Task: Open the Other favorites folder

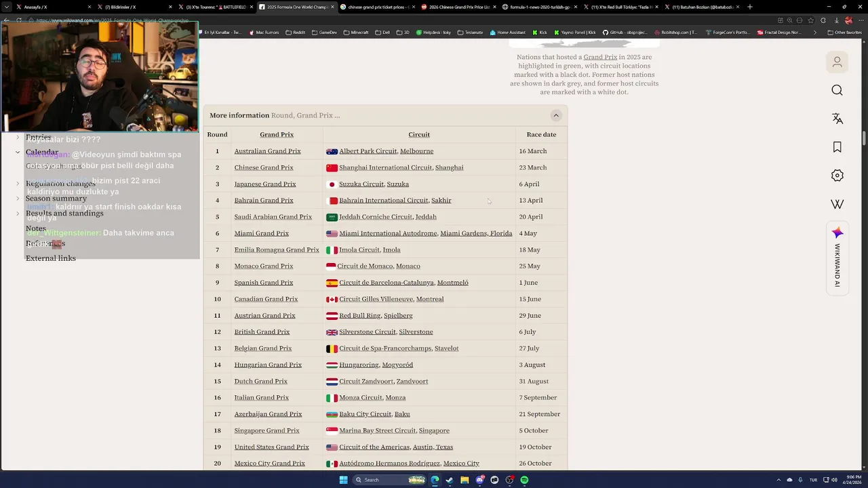Action: pos(844,33)
